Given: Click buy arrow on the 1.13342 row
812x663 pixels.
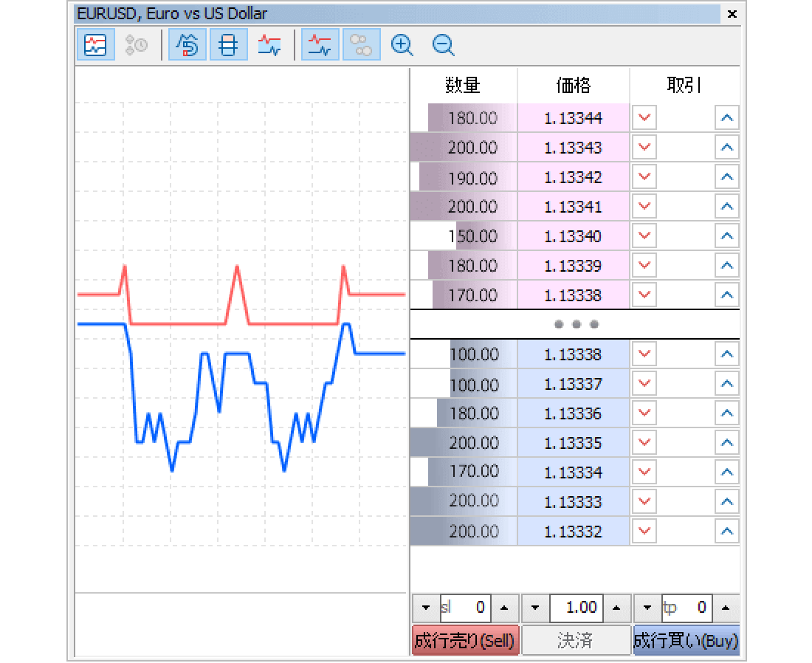Looking at the screenshot, I should [x=726, y=177].
